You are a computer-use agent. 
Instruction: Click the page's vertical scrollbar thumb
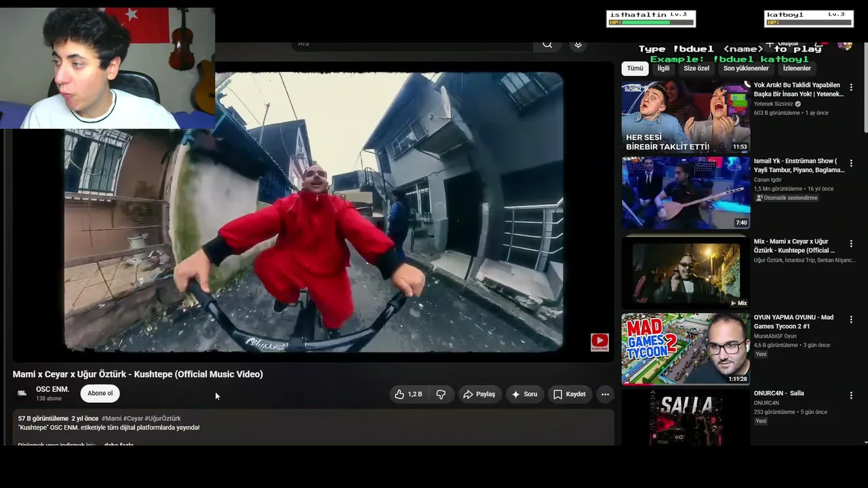[x=865, y=89]
